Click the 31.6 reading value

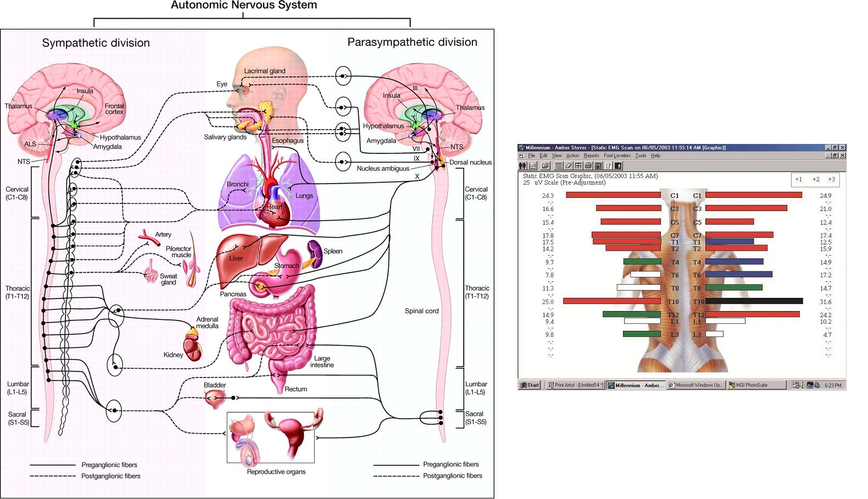[x=825, y=302]
